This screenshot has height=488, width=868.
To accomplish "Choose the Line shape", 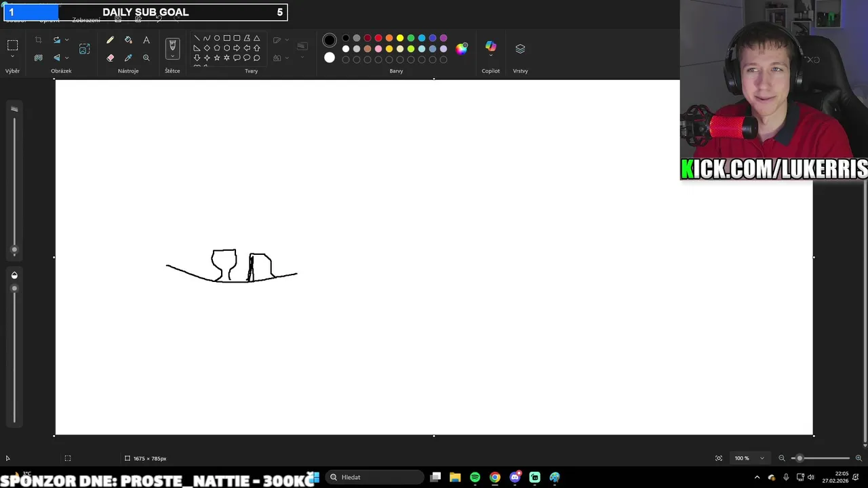I will coord(197,38).
